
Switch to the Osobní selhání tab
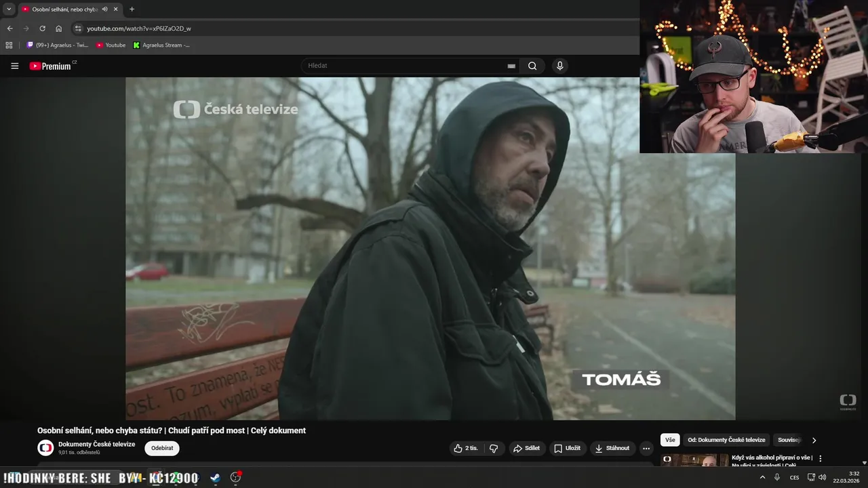pos(70,9)
